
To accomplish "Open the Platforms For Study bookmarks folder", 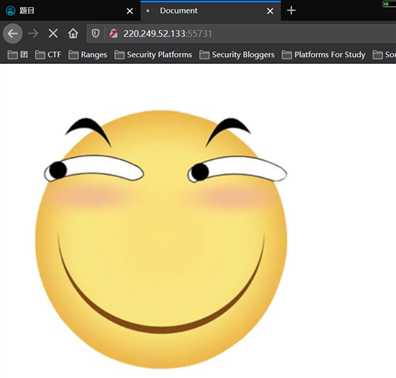I will (x=323, y=54).
